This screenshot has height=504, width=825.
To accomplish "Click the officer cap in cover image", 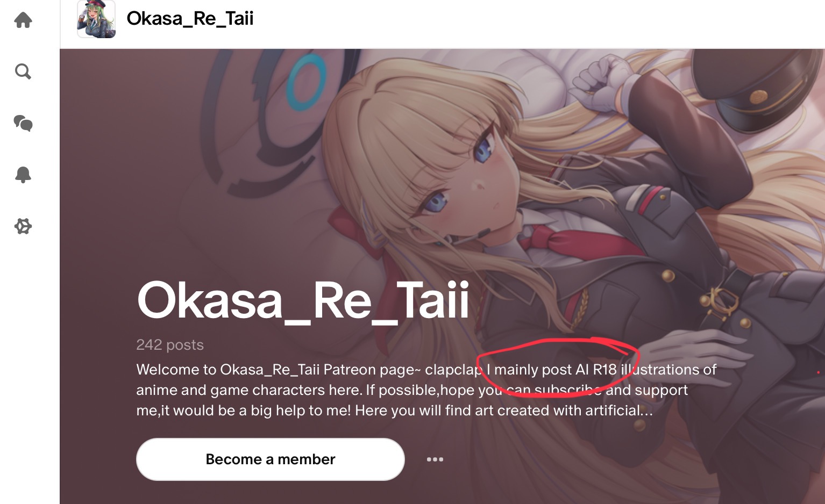I will 756,89.
